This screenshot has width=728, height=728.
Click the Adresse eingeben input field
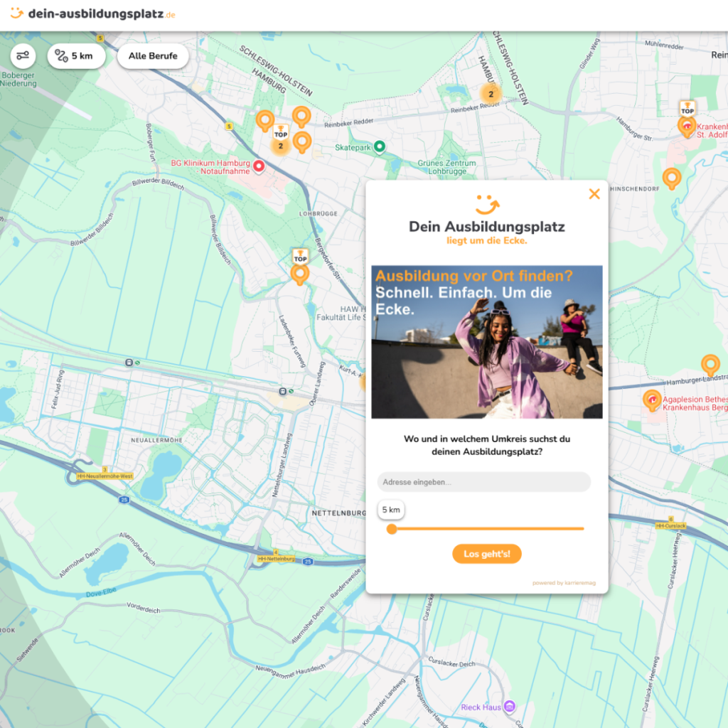point(483,482)
